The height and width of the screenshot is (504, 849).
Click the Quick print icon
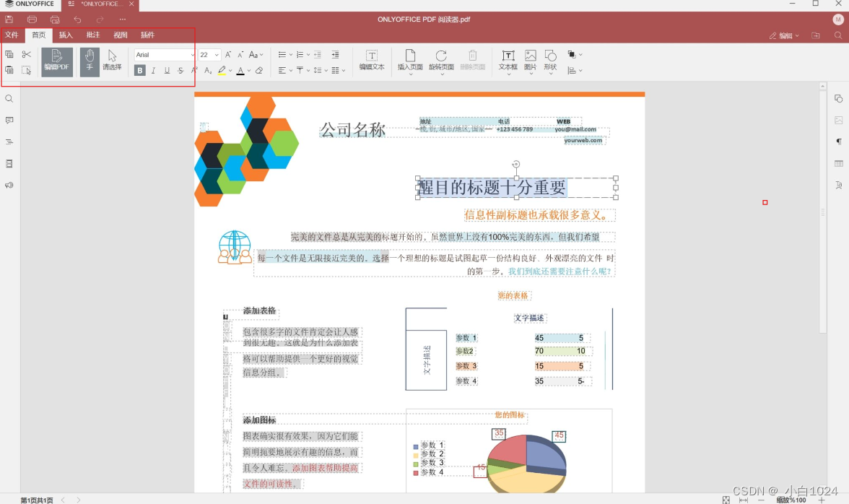click(55, 19)
